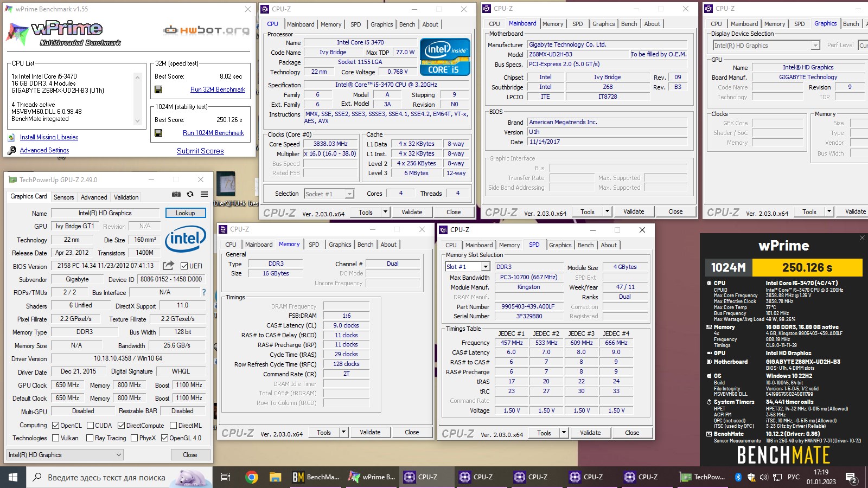Expand Tools arrow in CPU-Z SPD window
868x488 pixels.
(x=564, y=433)
